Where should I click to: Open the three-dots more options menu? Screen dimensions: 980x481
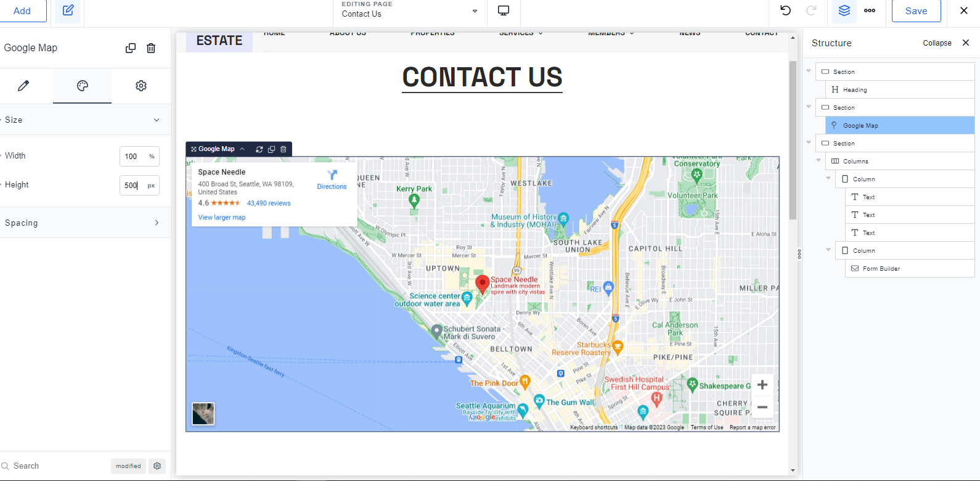[870, 10]
